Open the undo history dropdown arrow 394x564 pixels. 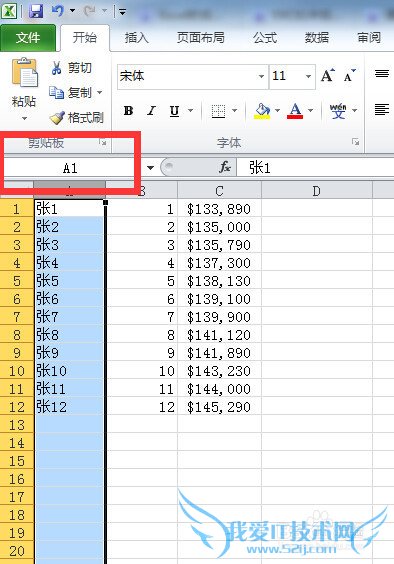pos(72,11)
